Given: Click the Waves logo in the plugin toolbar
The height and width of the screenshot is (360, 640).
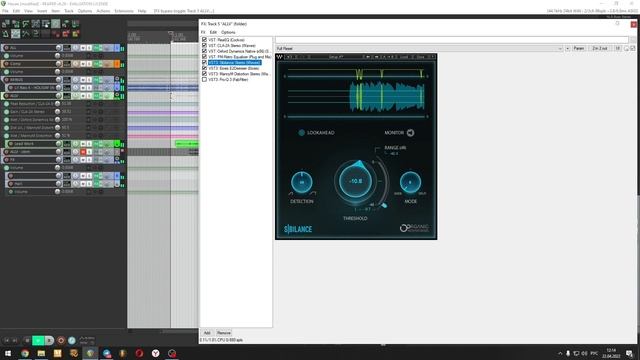Looking at the screenshot, I should pyautogui.click(x=280, y=57).
